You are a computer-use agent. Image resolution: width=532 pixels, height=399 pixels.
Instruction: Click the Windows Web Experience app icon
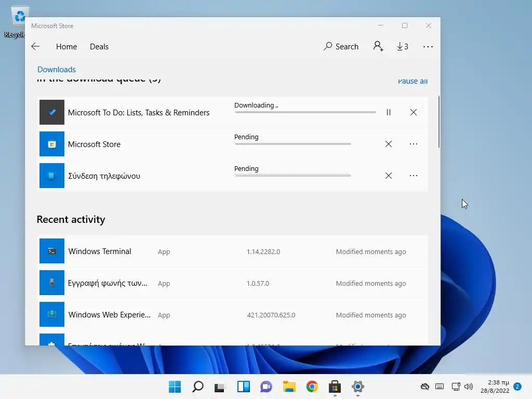pos(52,314)
